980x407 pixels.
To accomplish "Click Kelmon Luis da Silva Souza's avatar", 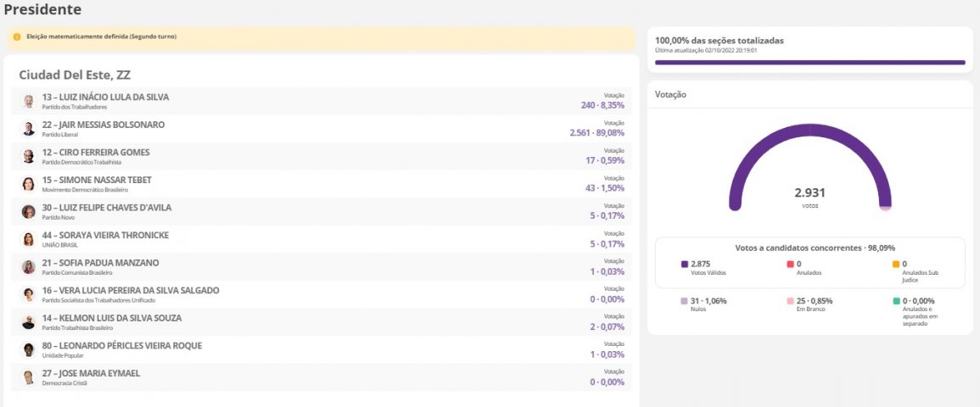I will click(29, 322).
